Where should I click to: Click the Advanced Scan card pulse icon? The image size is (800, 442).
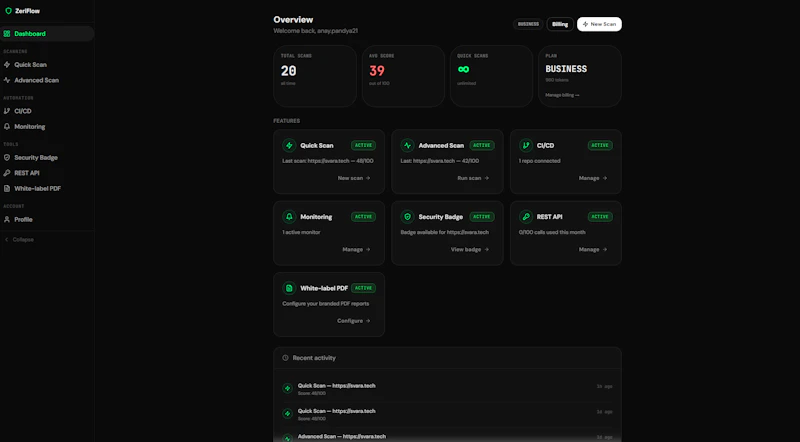(x=407, y=145)
